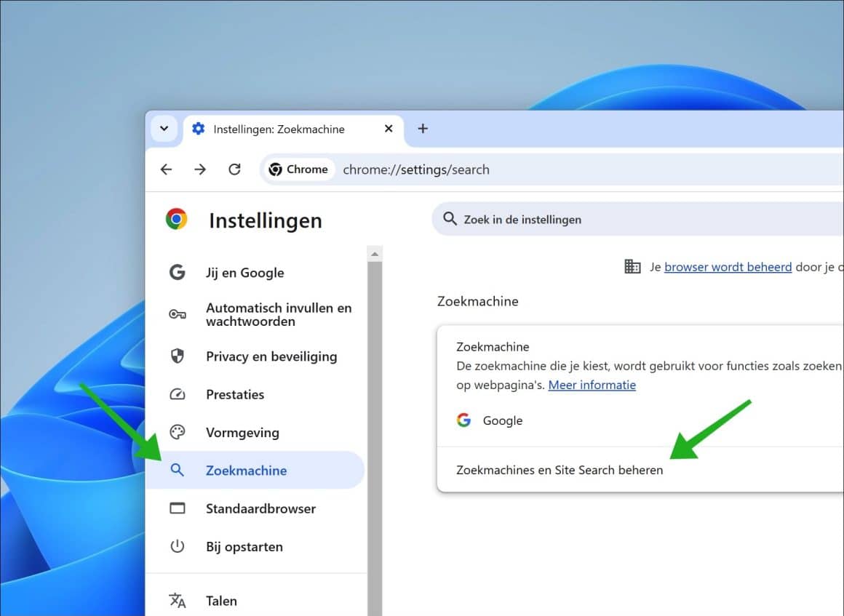Click the Standaardbrowser window icon

pos(178,508)
